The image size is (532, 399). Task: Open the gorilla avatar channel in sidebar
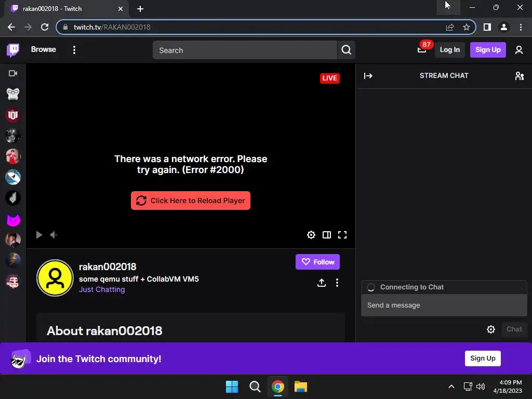(x=13, y=94)
